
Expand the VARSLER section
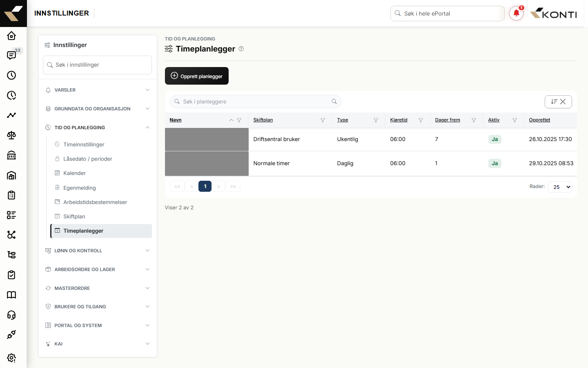pos(98,90)
